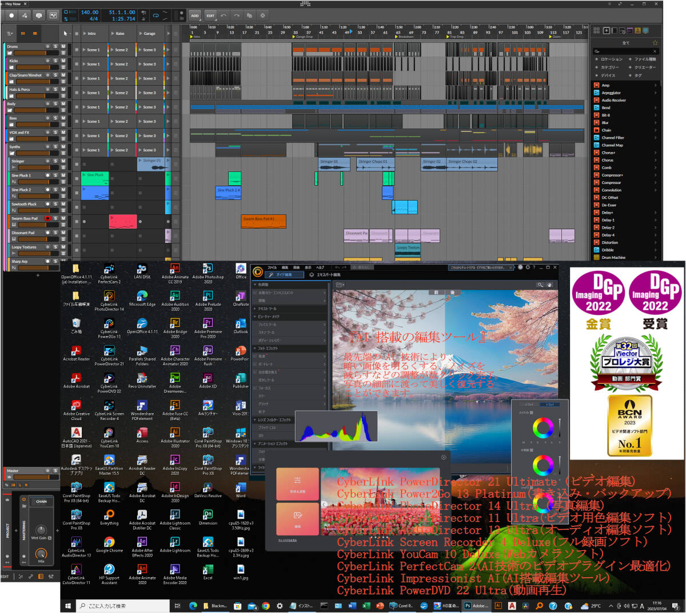Open Adobe Premiere Pro 2020 icon

click(208, 329)
